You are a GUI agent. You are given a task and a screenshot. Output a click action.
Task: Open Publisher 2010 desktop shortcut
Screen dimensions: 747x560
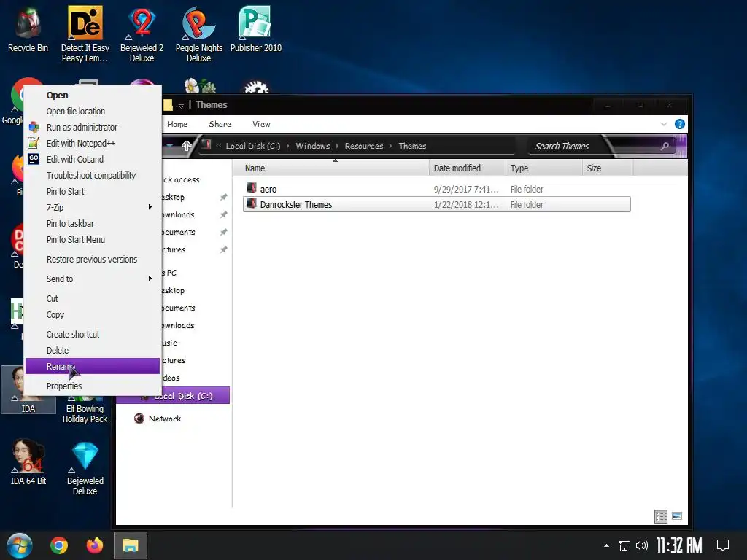point(256,28)
